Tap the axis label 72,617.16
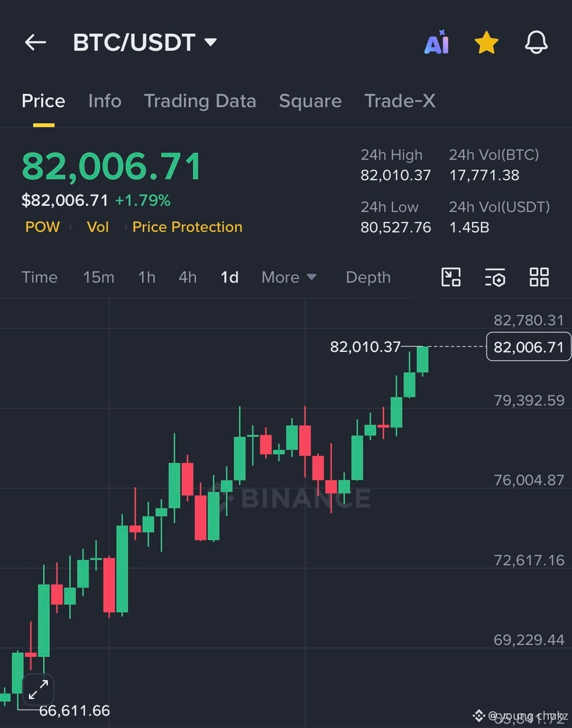 click(x=529, y=560)
